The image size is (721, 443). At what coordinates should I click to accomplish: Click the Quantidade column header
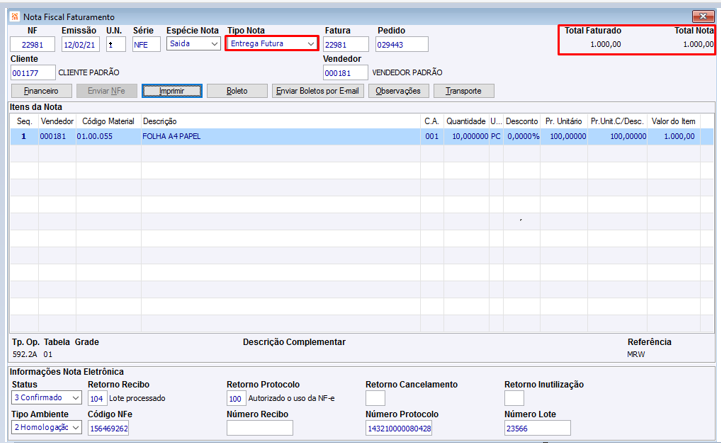pyautogui.click(x=466, y=121)
